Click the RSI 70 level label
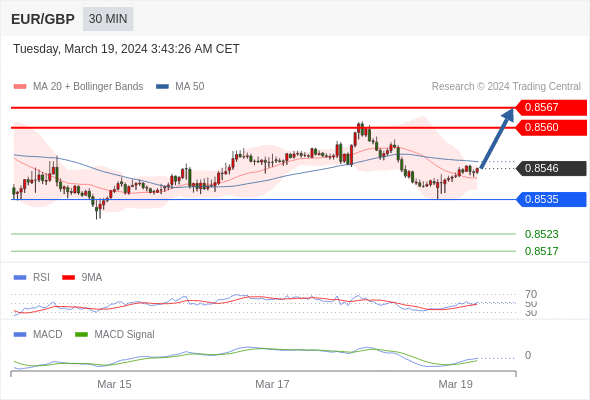 pos(531,294)
